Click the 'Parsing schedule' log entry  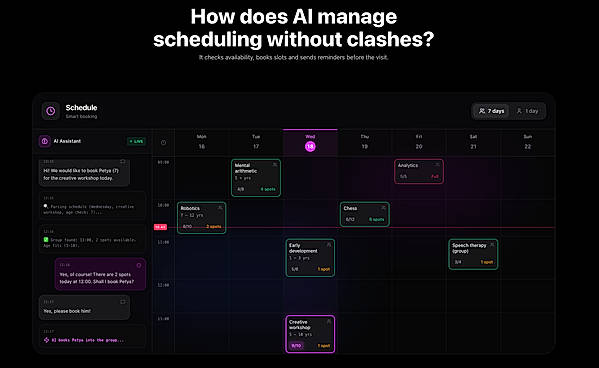92,206
